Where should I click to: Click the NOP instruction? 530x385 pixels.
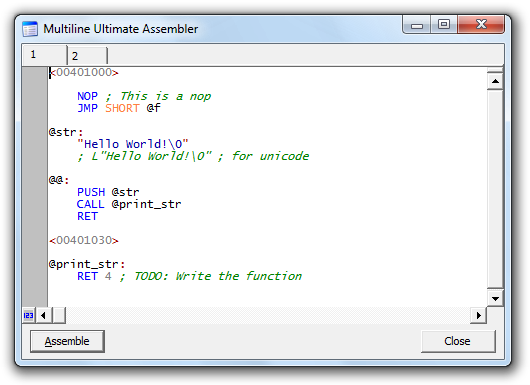click(88, 96)
